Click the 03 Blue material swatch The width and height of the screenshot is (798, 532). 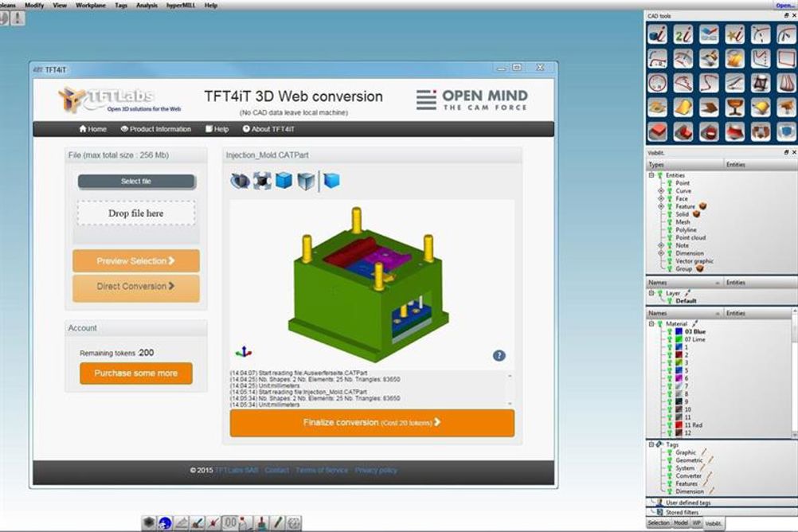point(679,331)
